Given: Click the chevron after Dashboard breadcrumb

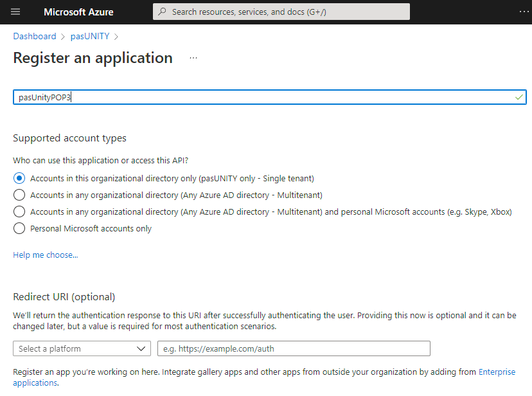Looking at the screenshot, I should [63, 37].
